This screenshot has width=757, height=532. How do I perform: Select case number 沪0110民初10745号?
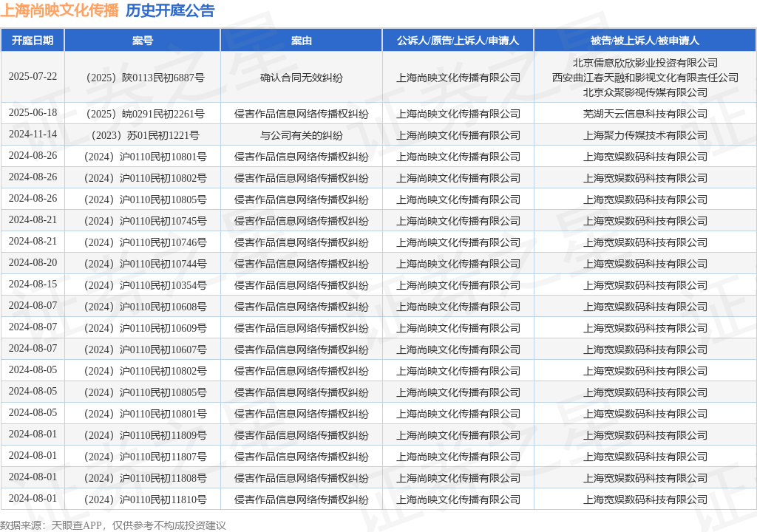(x=163, y=221)
